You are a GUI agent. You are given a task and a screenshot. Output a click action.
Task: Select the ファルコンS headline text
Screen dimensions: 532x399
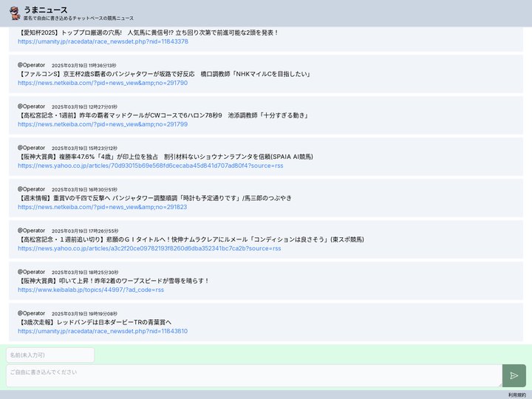165,74
